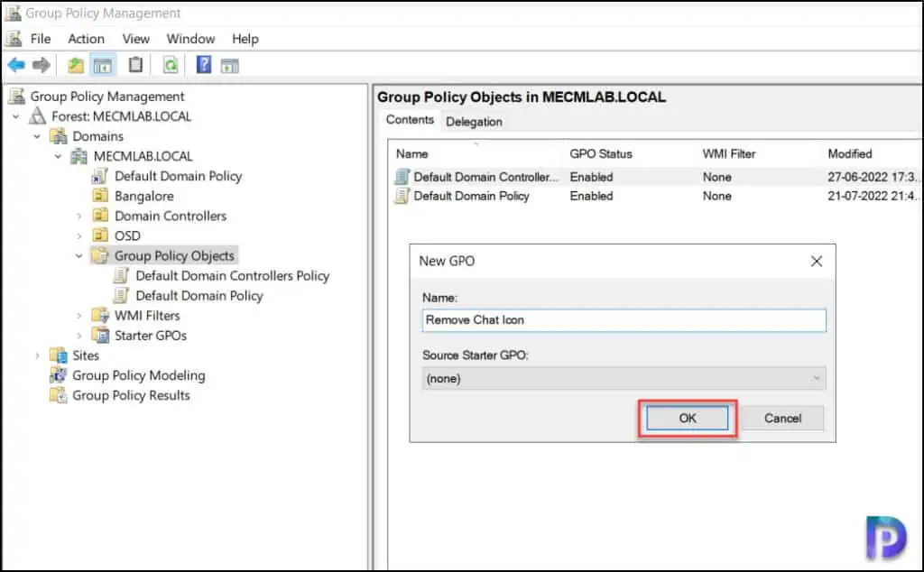Collapse the Group Policy Objects node
The image size is (924, 572).
79,256
